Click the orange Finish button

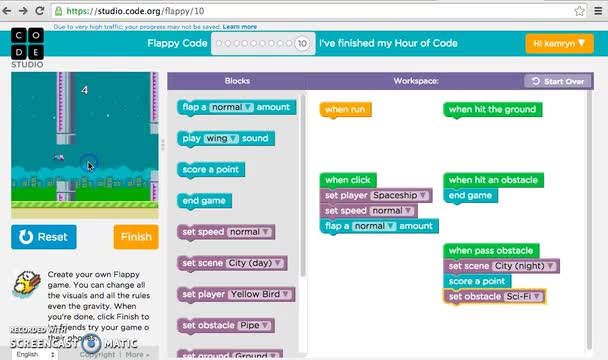click(x=136, y=237)
